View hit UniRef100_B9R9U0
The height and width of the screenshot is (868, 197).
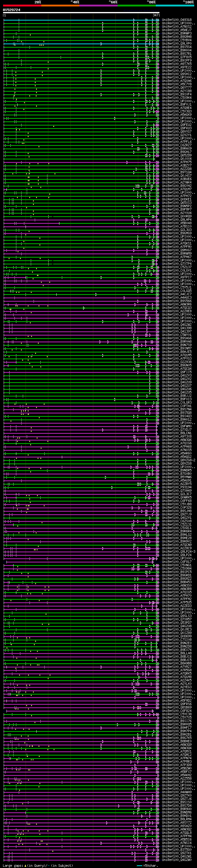click(177, 809)
